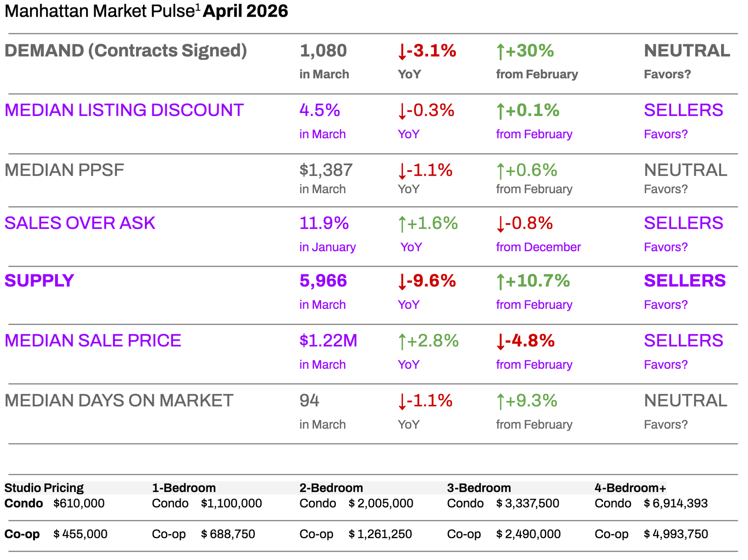Click the red down arrow beside -0.8%

point(501,224)
